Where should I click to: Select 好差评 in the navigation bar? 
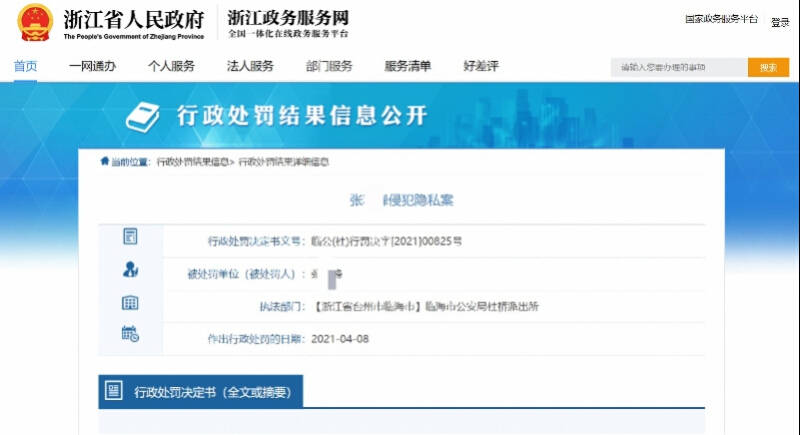click(481, 67)
